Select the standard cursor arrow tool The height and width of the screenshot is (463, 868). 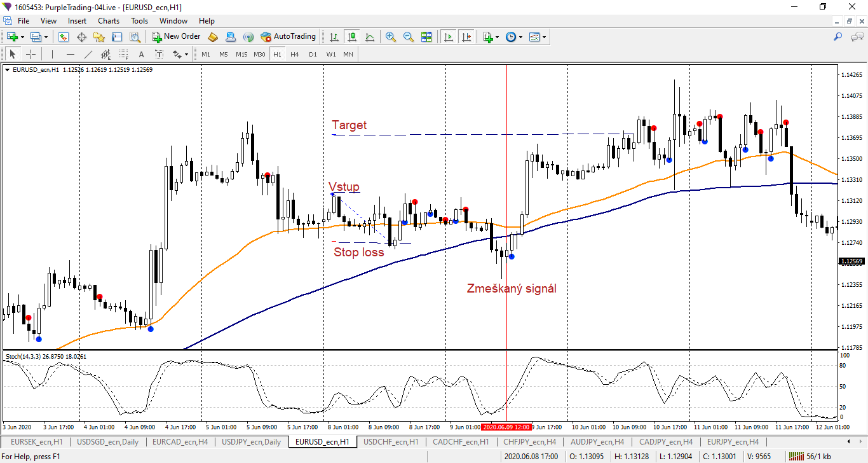point(12,54)
